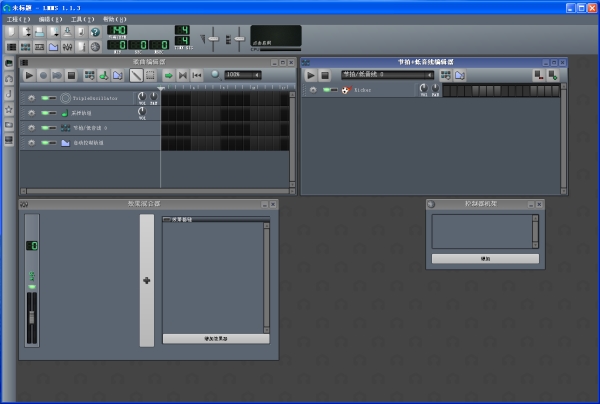
Task: Open the help question-mark icon in main toolbar
Action: [95, 31]
